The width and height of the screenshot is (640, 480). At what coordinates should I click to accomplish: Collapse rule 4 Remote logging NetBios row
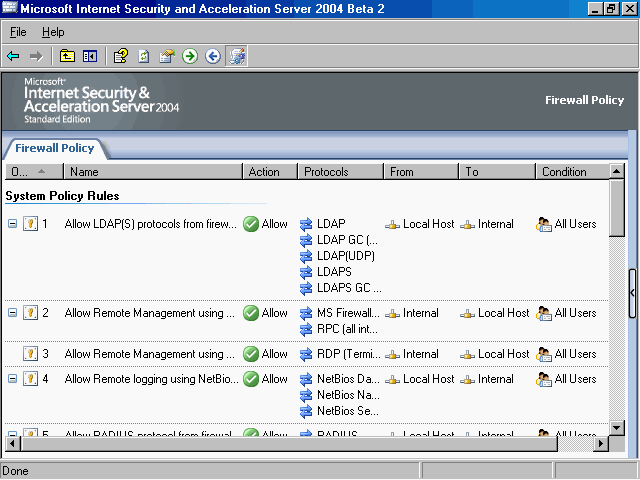(x=12, y=379)
